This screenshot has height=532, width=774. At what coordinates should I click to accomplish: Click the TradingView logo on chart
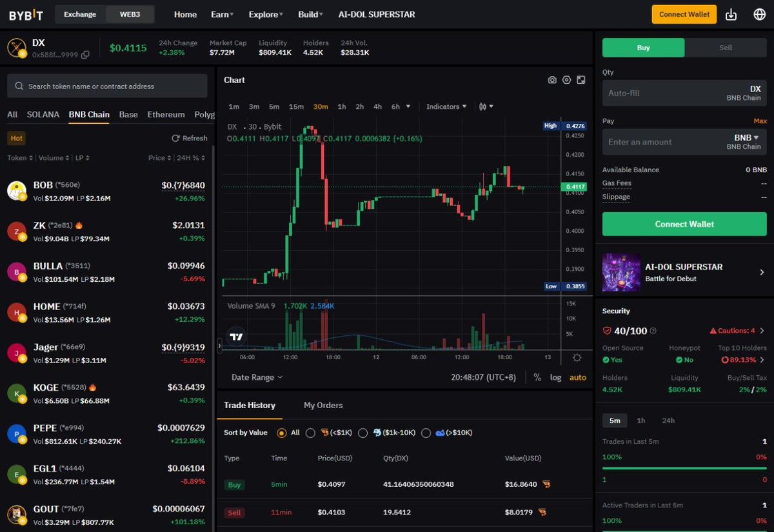point(237,337)
